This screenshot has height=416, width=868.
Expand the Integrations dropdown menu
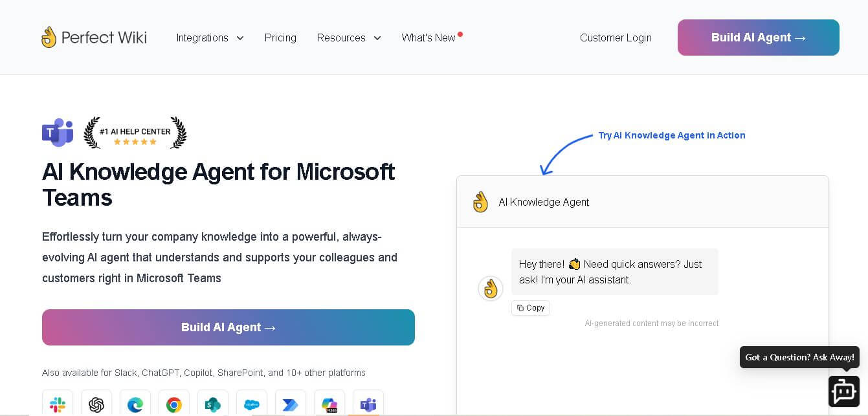(210, 38)
